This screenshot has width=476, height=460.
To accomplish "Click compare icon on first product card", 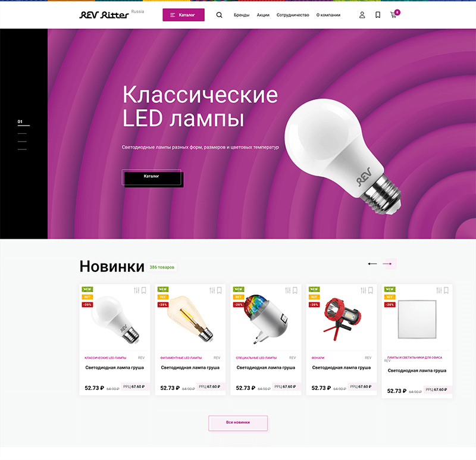I will [x=136, y=290].
